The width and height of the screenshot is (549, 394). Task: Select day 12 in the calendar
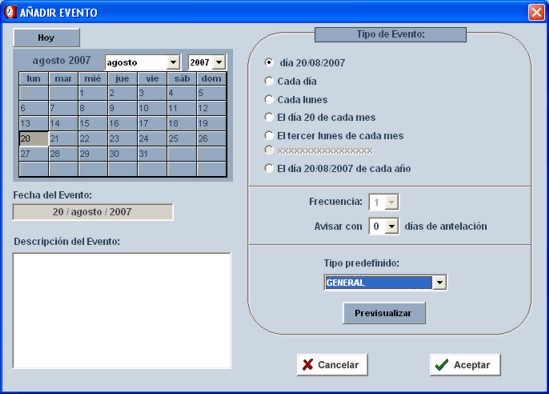(x=211, y=108)
